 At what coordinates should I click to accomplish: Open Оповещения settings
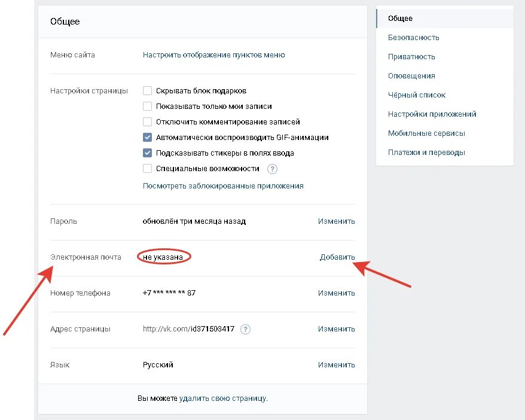pos(411,76)
